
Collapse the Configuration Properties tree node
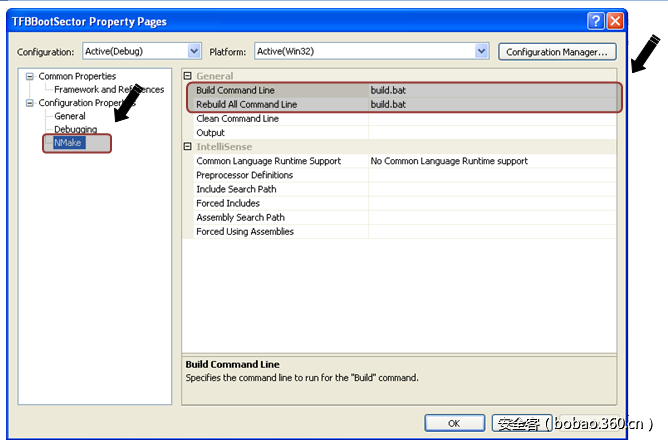point(30,103)
